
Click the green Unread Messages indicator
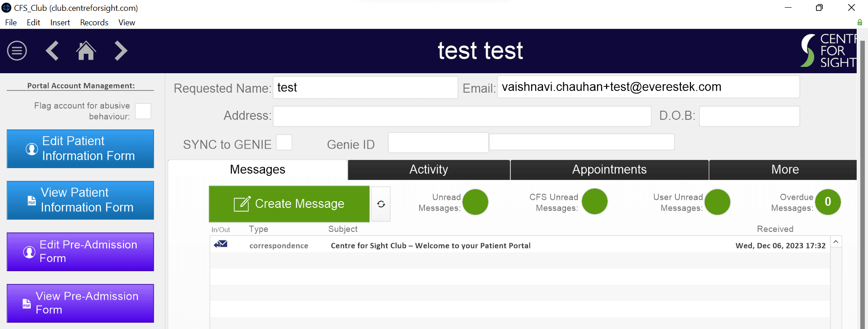click(476, 202)
